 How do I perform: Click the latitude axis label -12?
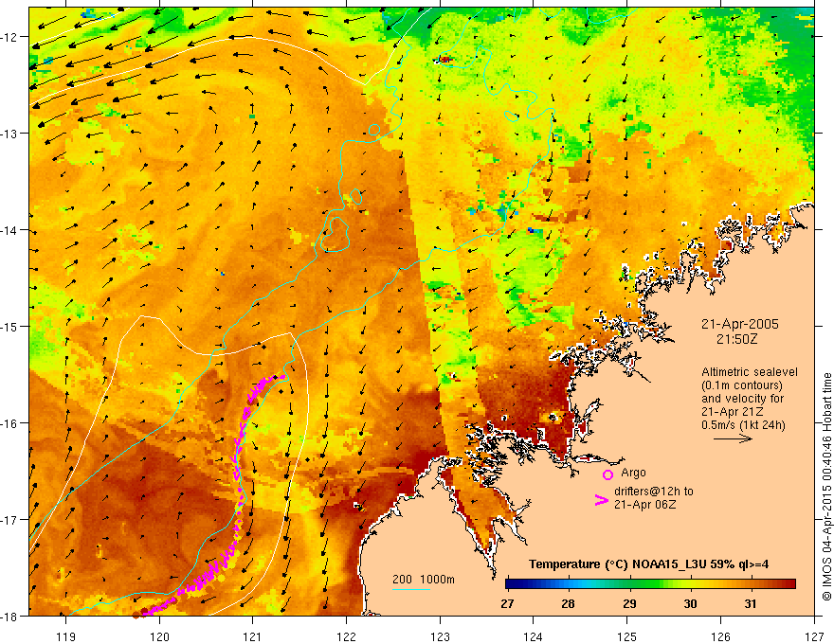point(9,37)
